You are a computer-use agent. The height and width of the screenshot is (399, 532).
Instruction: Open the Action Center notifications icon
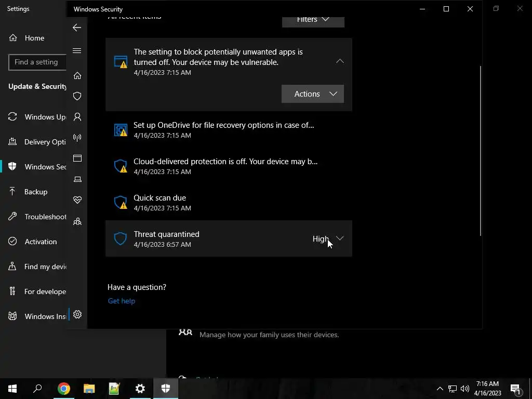(x=516, y=389)
